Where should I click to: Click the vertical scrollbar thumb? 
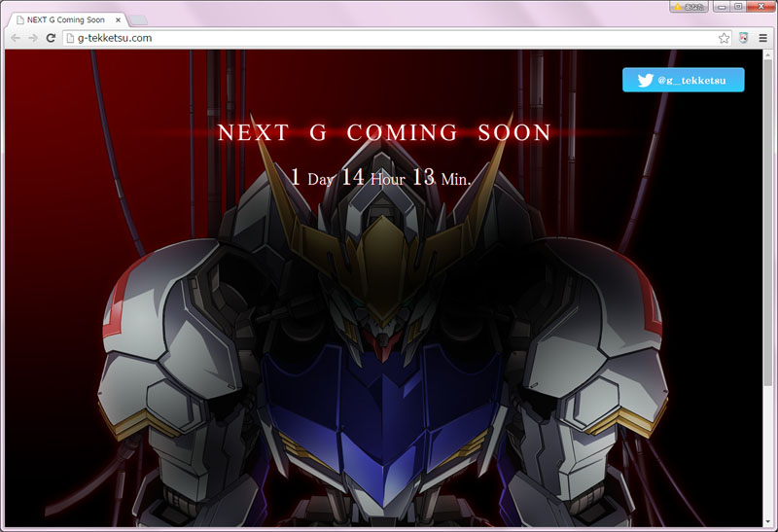[x=767, y=221]
